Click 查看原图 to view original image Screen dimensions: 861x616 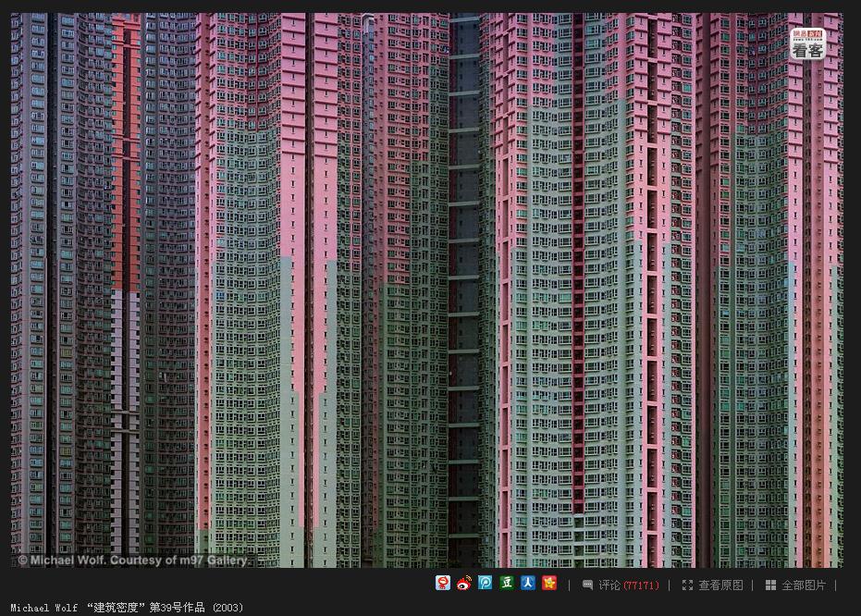[x=713, y=585]
